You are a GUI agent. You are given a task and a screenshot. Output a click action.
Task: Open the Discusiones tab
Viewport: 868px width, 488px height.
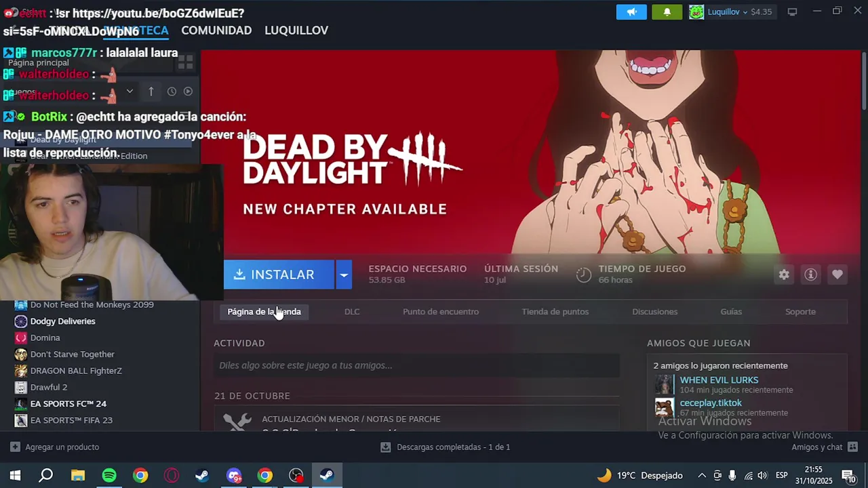(x=655, y=312)
